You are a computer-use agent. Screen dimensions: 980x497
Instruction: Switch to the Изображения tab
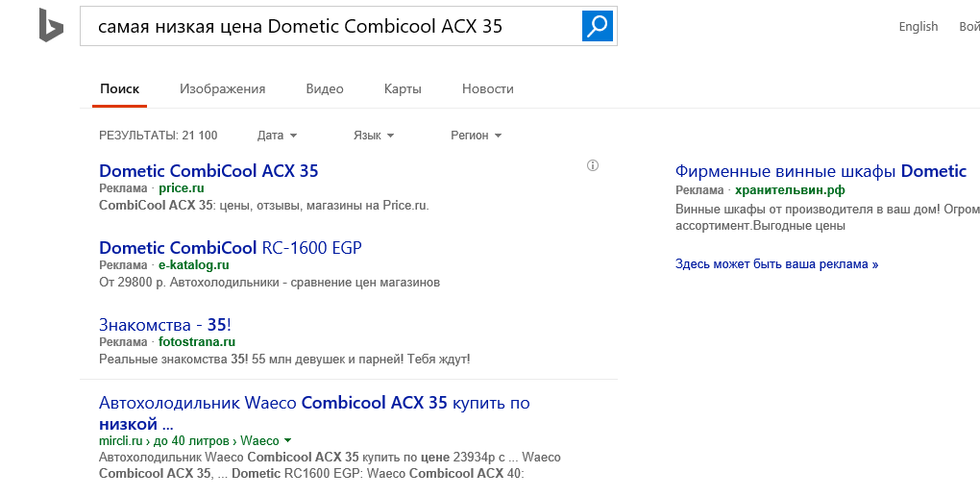[223, 88]
